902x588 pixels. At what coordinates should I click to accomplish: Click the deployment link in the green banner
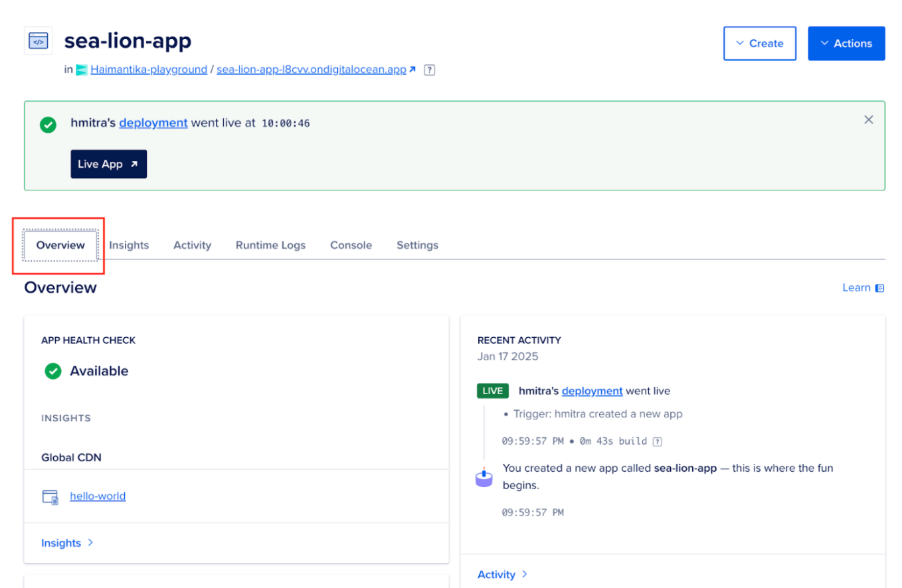(x=153, y=123)
